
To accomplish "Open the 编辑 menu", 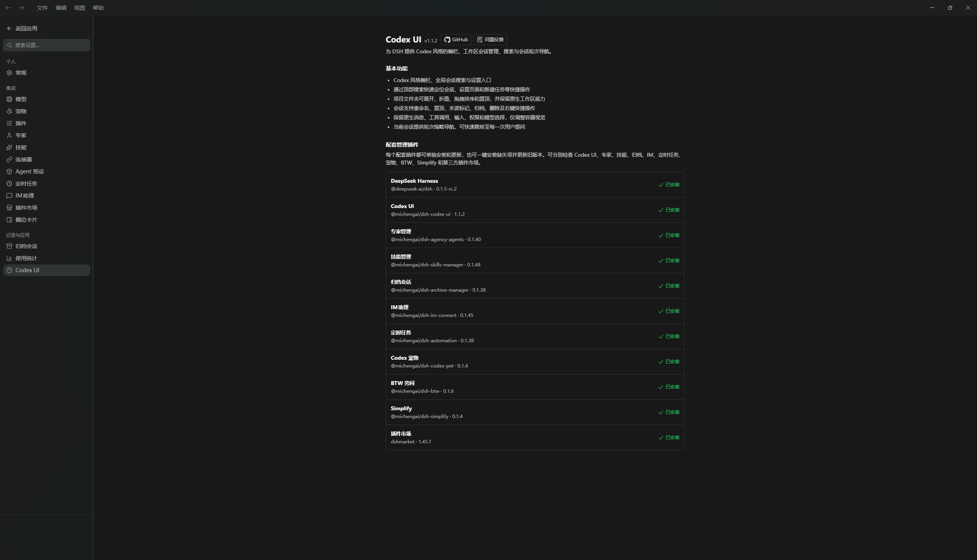I will coord(61,8).
